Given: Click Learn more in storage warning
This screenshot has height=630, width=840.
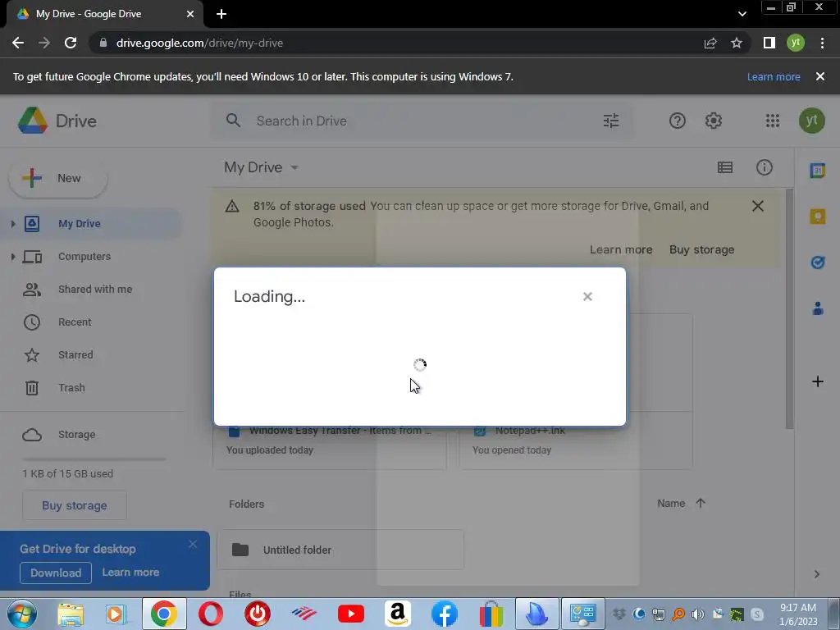Looking at the screenshot, I should pyautogui.click(x=621, y=249).
